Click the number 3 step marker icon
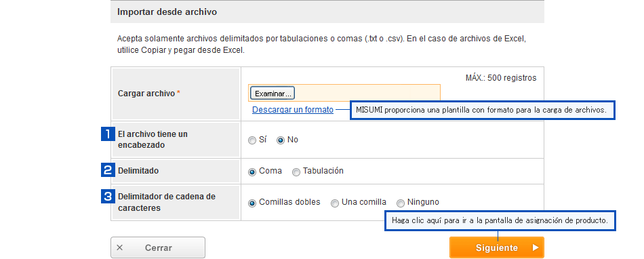 tap(108, 196)
